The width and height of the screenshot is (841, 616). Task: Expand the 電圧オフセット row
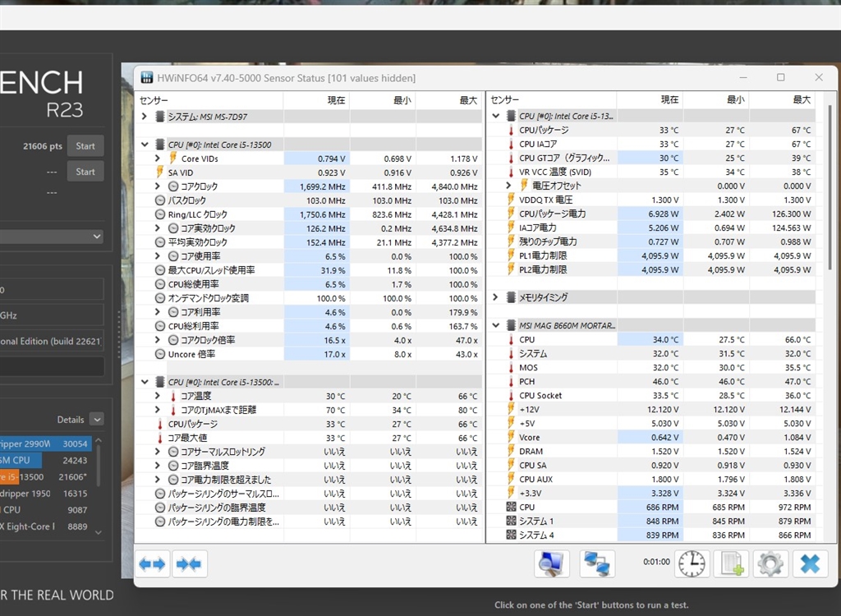[508, 185]
